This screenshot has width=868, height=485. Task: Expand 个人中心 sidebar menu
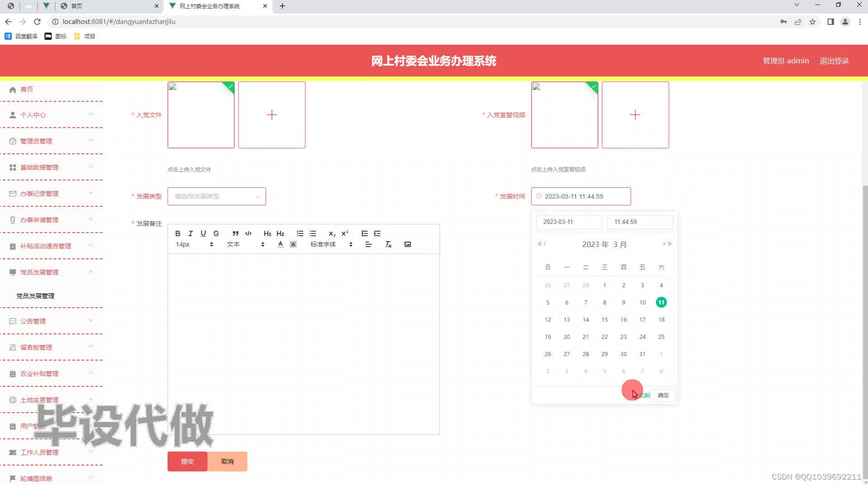[52, 115]
